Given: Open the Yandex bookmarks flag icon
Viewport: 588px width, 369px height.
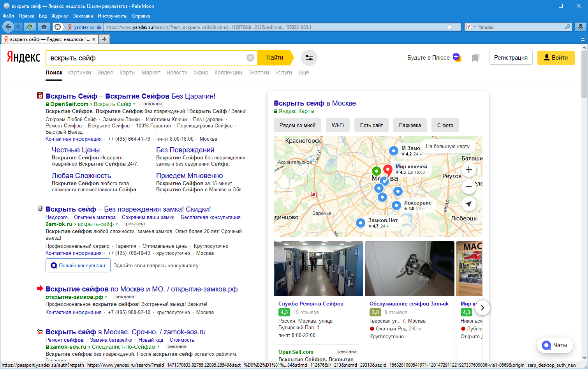Looking at the screenshot, I should [475, 58].
